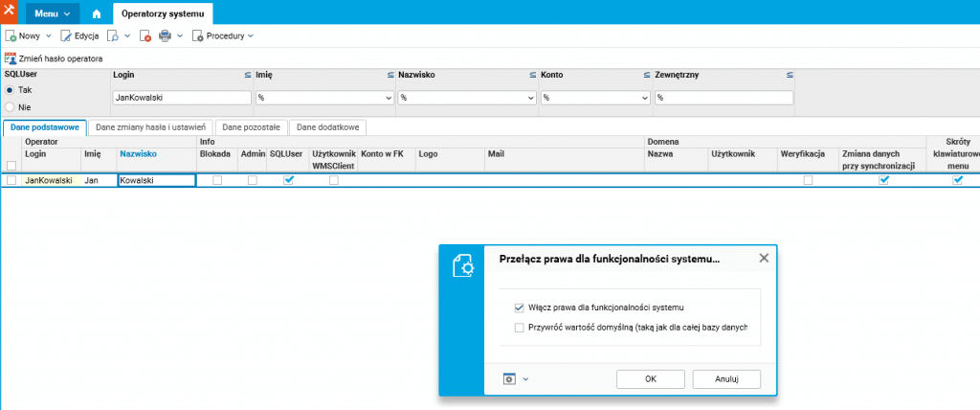Click the delete record red-X icon
The image size is (980, 410).
pyautogui.click(x=145, y=36)
